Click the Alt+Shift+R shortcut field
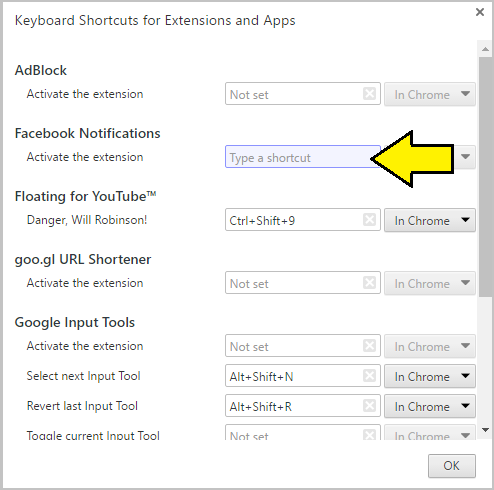 (x=303, y=406)
